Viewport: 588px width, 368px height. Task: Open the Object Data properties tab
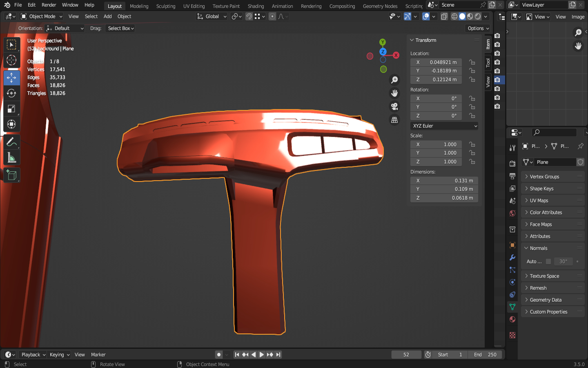click(512, 307)
